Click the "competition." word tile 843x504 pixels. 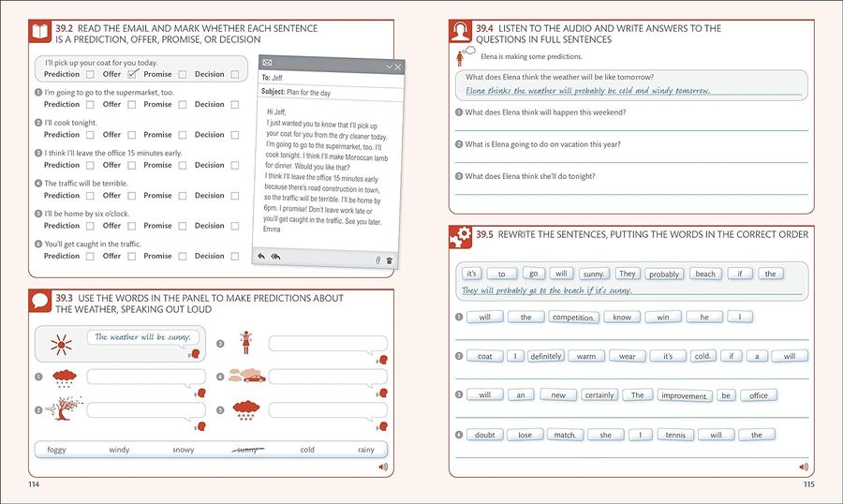(x=573, y=317)
